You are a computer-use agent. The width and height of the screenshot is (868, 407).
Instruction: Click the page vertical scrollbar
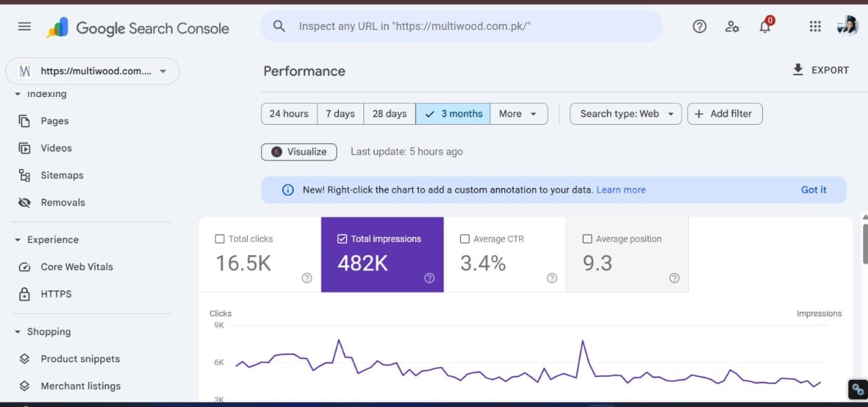coord(864,244)
